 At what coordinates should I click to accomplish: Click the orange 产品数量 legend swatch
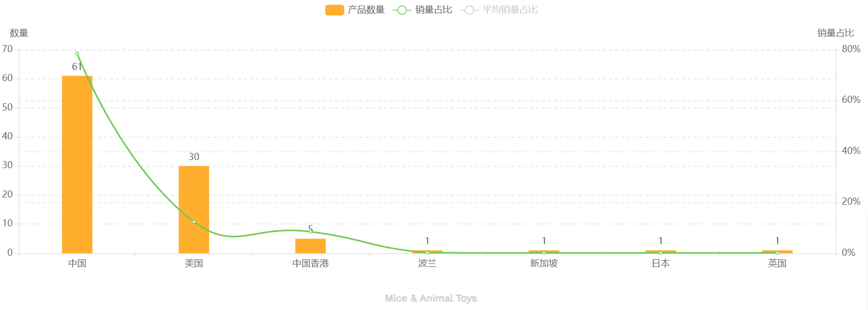tap(335, 10)
